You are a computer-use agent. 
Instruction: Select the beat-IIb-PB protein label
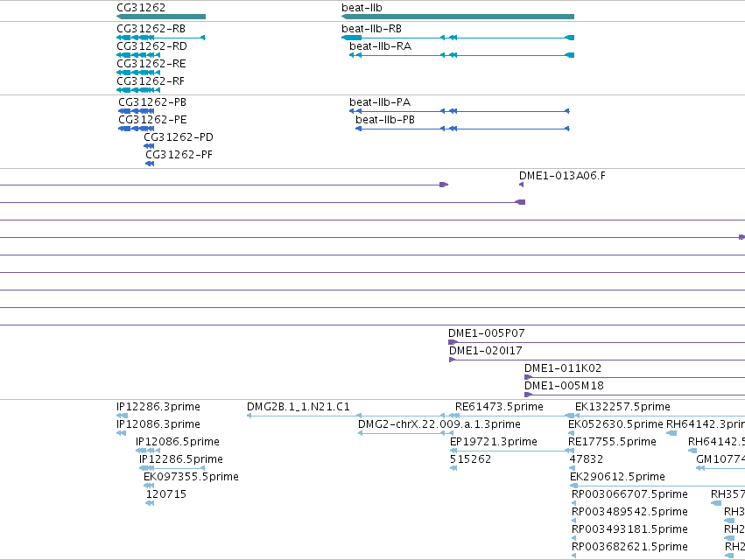click(x=385, y=120)
